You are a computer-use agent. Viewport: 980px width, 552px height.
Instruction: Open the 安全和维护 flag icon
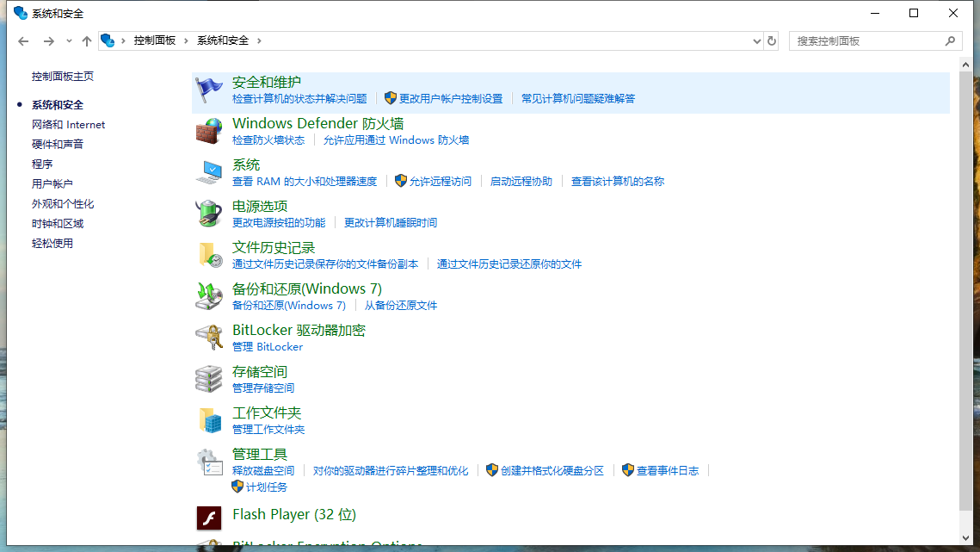209,90
